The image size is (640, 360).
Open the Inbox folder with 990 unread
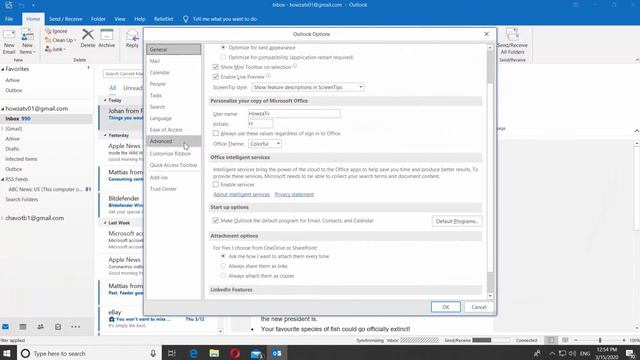coord(46,119)
